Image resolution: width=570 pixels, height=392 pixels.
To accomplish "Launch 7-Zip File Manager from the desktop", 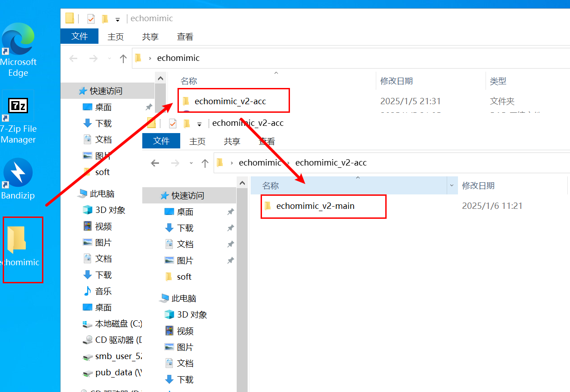I will coord(18,116).
